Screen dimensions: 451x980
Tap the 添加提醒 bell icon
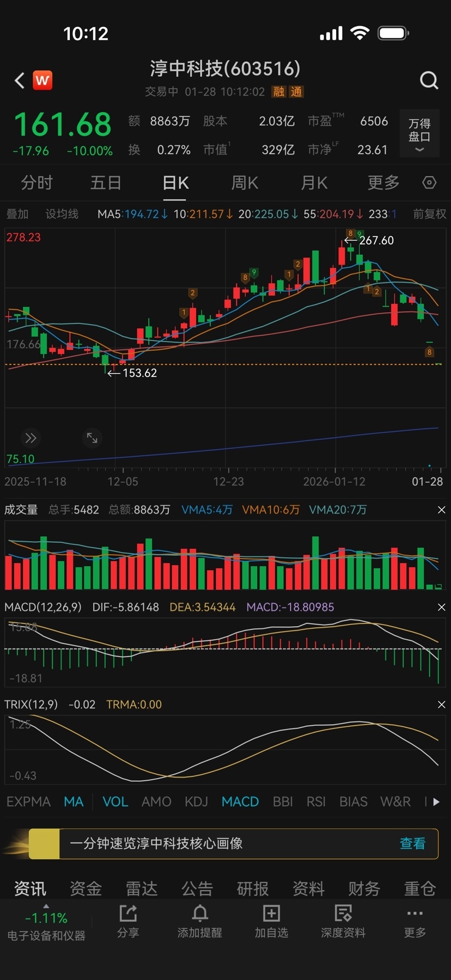[x=199, y=921]
